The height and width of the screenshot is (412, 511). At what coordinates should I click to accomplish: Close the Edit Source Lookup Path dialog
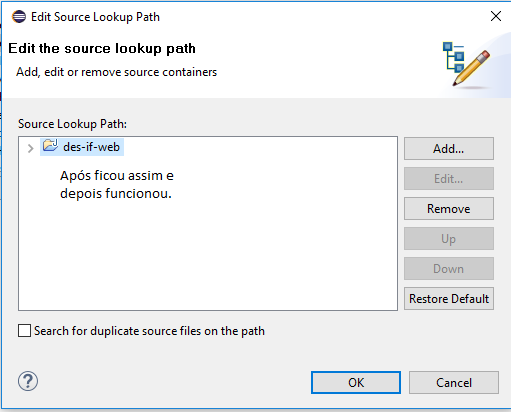coord(496,16)
